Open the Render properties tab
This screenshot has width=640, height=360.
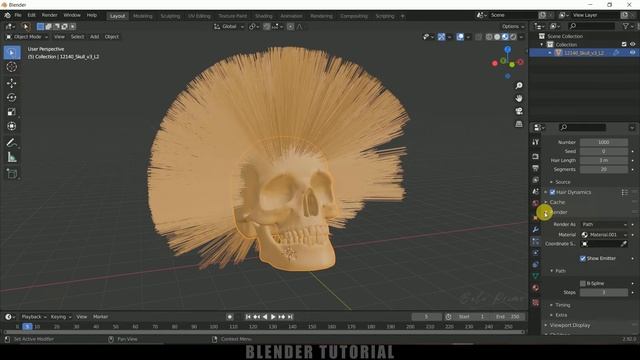click(x=536, y=157)
